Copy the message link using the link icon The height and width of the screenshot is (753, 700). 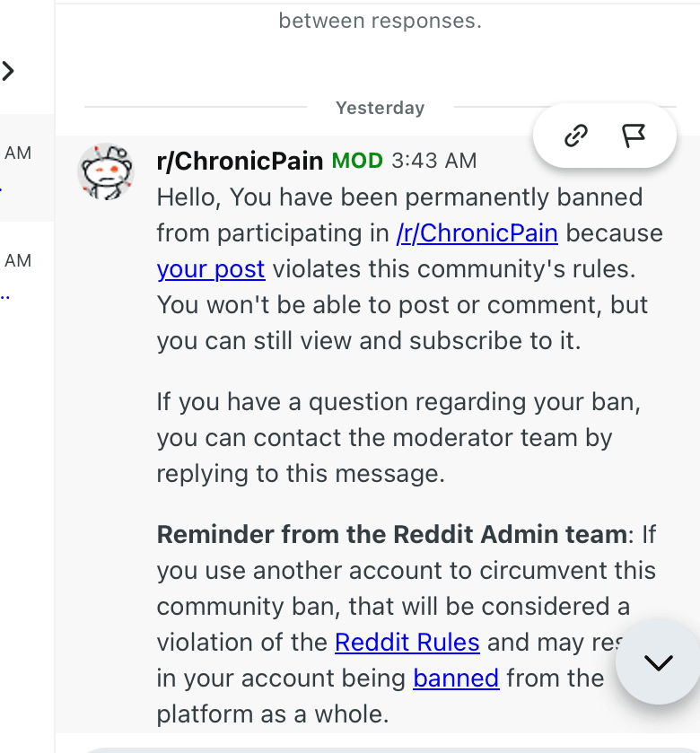(x=574, y=135)
